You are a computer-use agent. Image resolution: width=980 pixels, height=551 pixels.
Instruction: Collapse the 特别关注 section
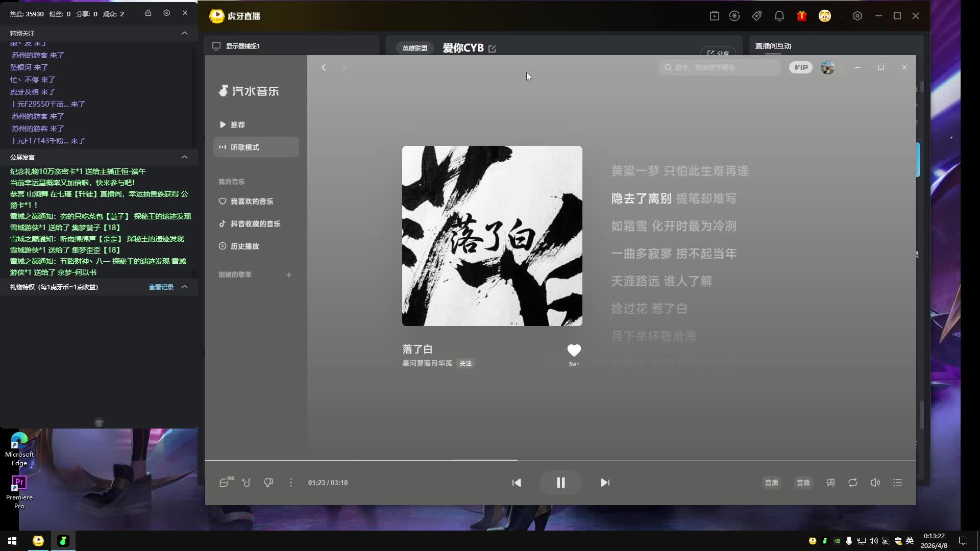point(184,33)
